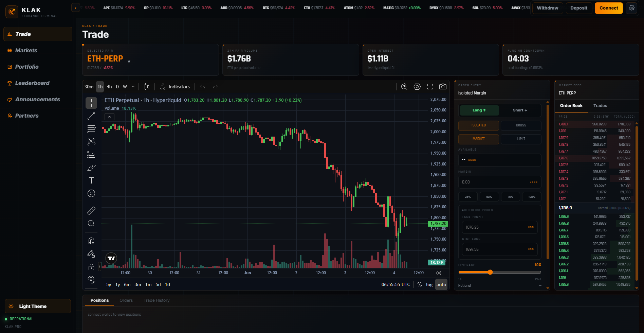Switch chart to daily D interval

pyautogui.click(x=117, y=87)
